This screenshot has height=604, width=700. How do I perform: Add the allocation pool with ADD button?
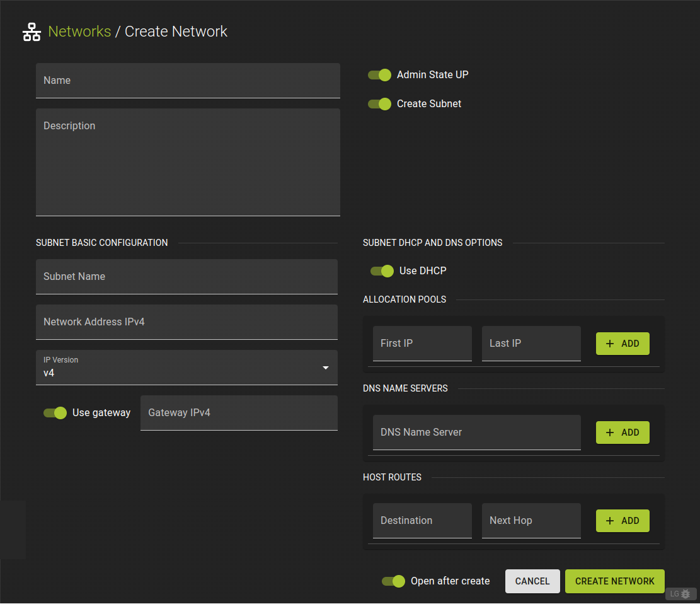pos(623,344)
